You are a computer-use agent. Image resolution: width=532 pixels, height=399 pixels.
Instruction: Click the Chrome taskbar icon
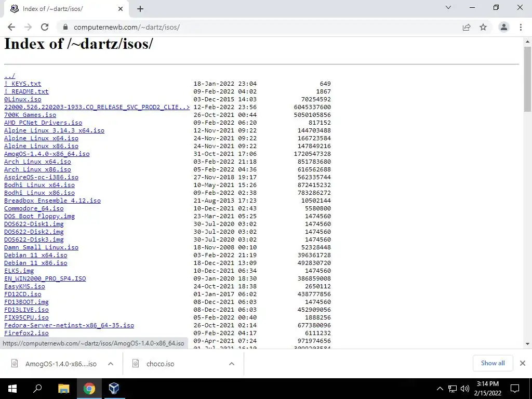[89, 389]
